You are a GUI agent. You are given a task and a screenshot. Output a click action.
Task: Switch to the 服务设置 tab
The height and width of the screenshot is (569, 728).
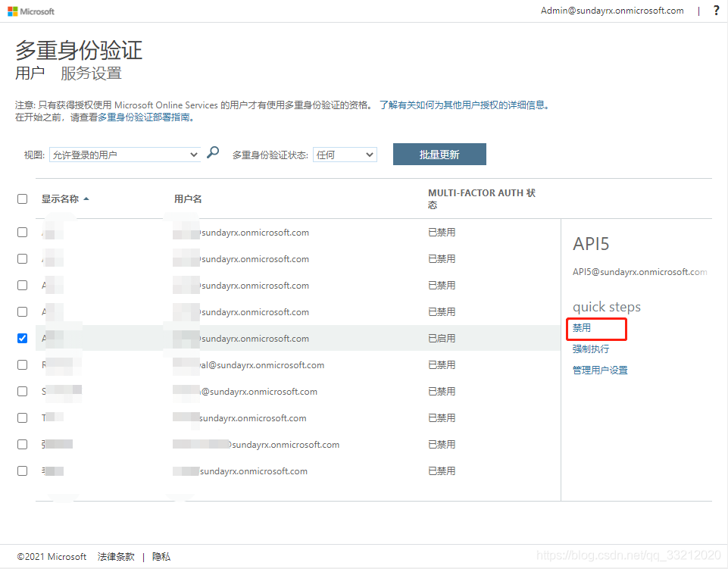[91, 73]
